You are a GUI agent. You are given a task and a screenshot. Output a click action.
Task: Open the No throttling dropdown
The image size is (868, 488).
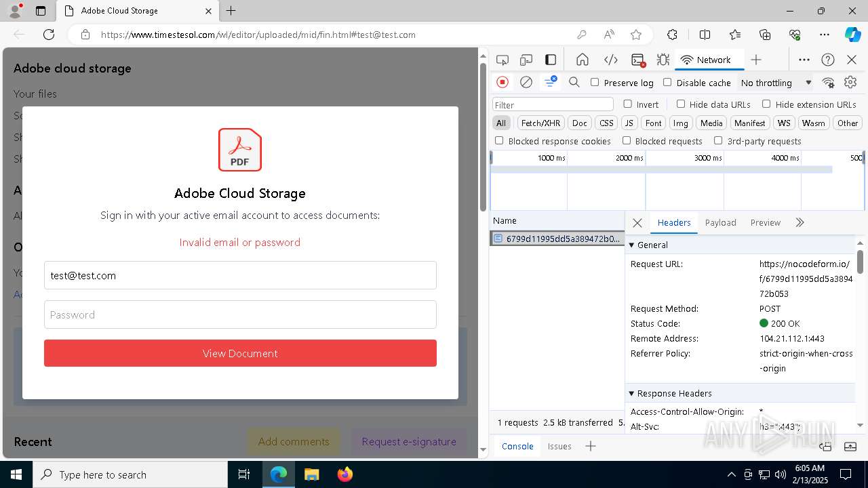(776, 83)
